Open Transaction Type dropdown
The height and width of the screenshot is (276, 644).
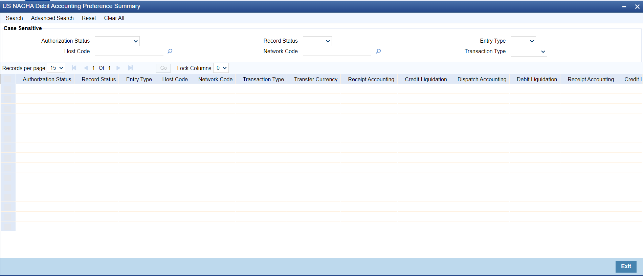pos(529,51)
